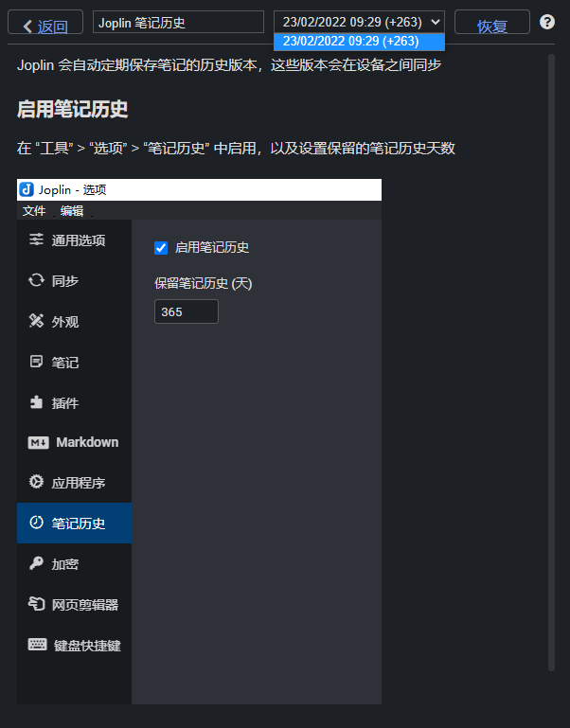Viewport: 570px width, 728px height.
Task: Click the 启用笔记历史 heading
Action: pos(73,109)
